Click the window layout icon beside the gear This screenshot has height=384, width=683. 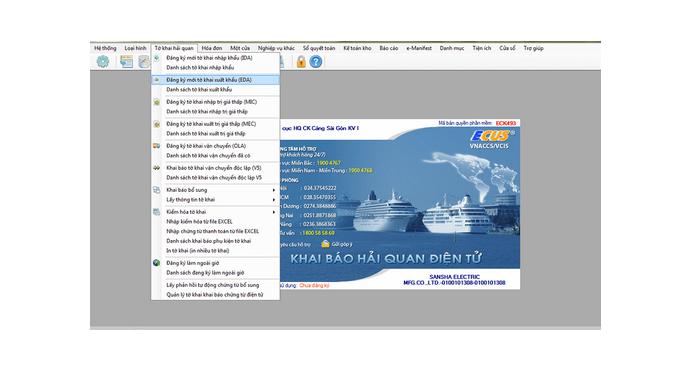click(126, 61)
